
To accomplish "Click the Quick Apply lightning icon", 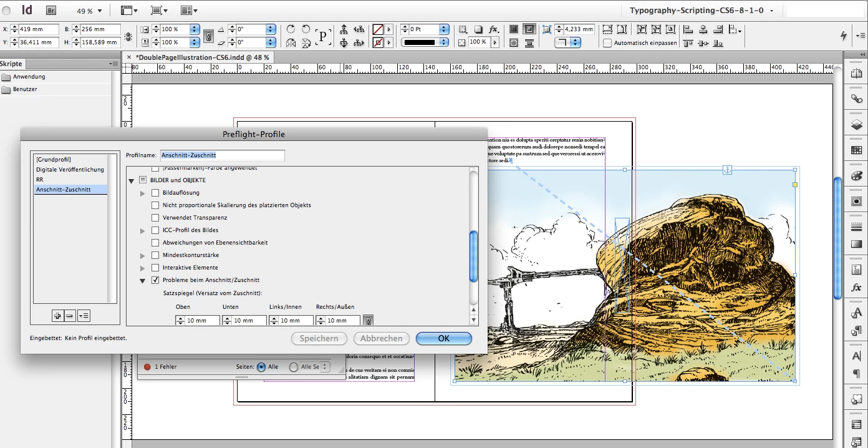I will (x=845, y=36).
